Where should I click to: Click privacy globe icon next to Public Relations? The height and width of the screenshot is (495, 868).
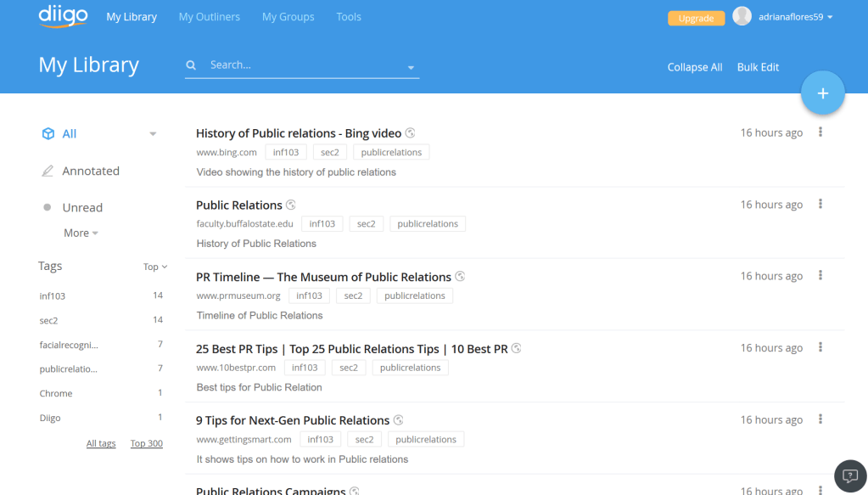tap(291, 205)
